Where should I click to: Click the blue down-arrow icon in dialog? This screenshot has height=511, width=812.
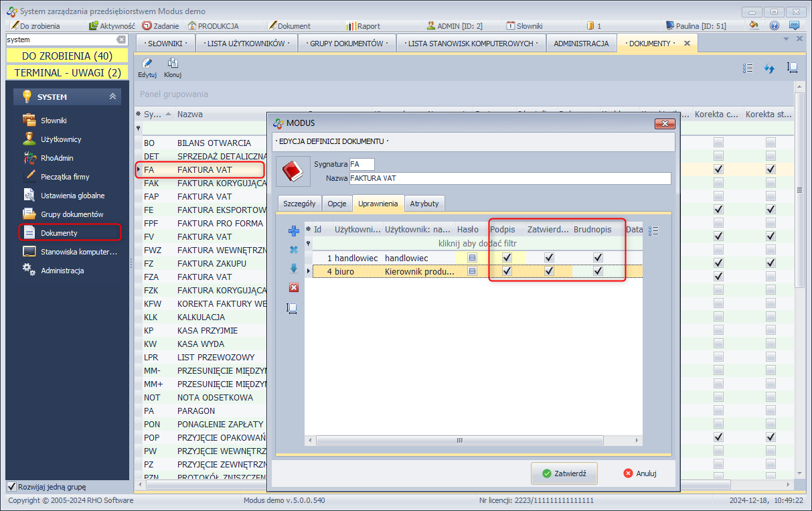point(293,269)
